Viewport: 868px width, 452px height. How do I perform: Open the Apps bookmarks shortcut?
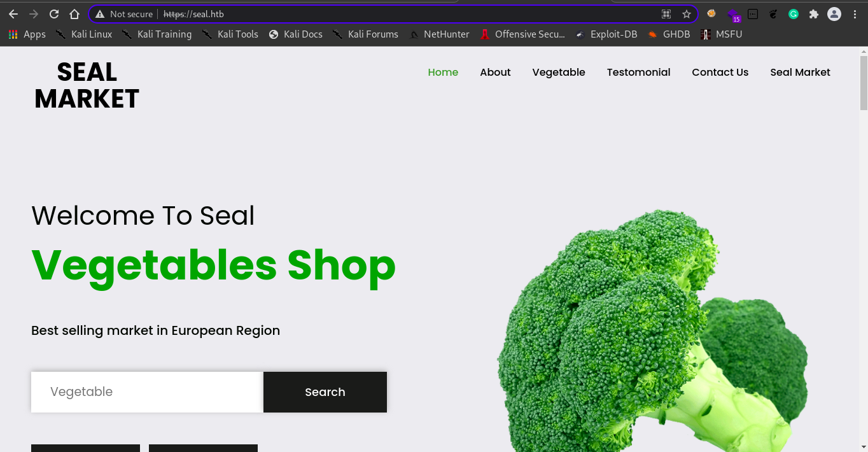pyautogui.click(x=27, y=34)
